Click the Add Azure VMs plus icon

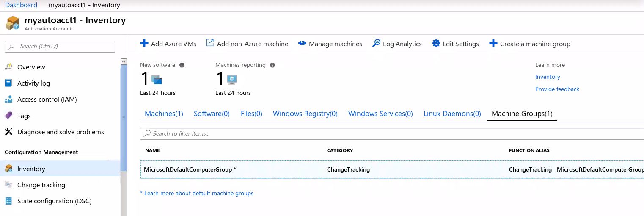click(x=144, y=44)
